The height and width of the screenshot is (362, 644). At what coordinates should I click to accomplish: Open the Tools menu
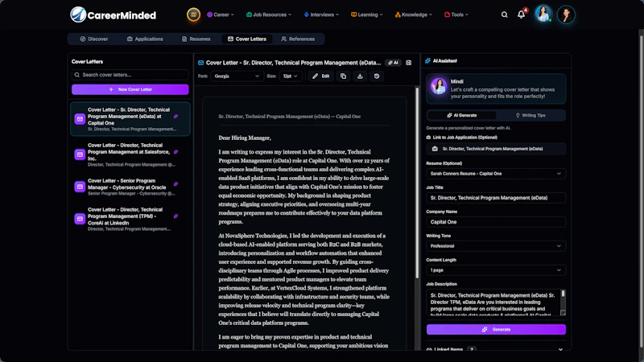click(456, 14)
